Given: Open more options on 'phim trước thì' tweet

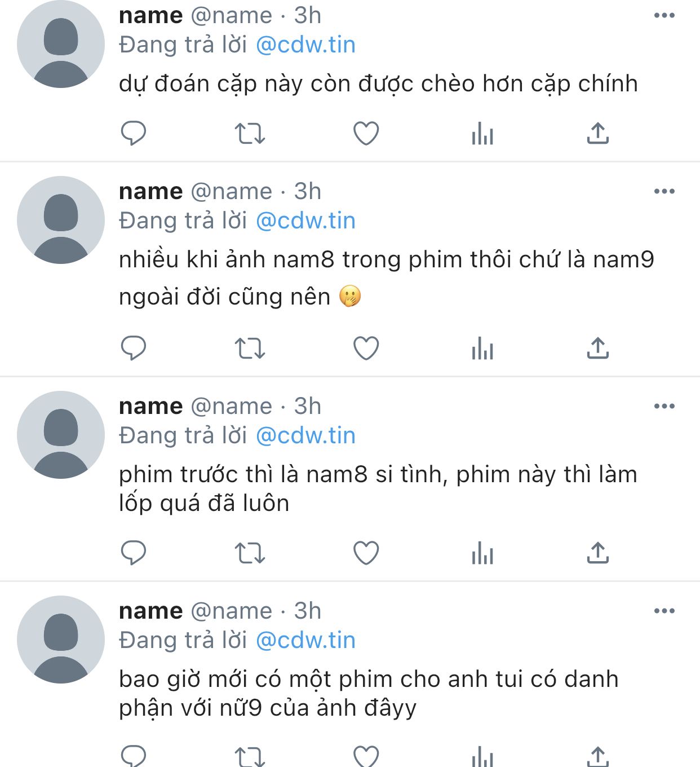Looking at the screenshot, I should click(x=664, y=406).
